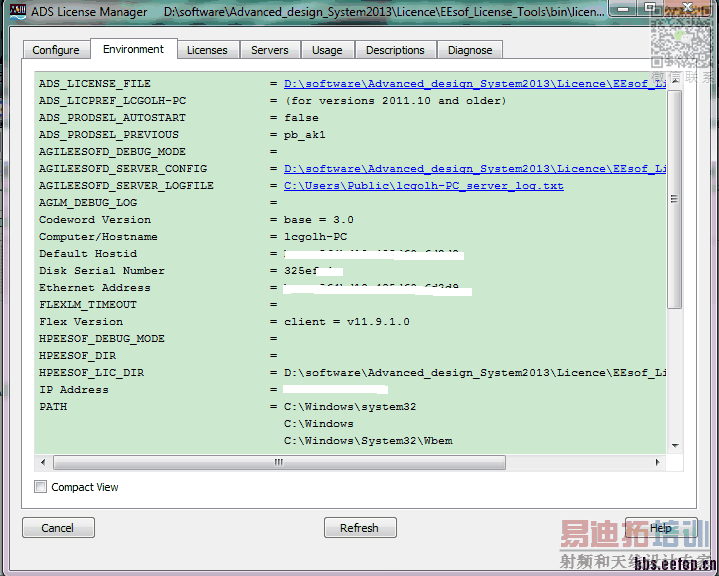Click the Disk Serial Number label

[102, 271]
